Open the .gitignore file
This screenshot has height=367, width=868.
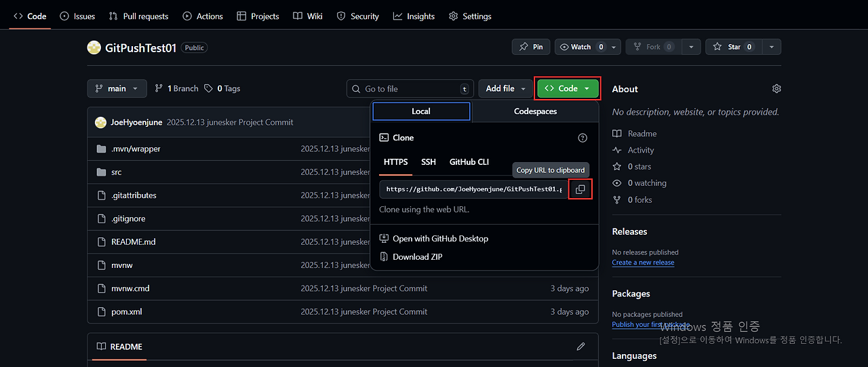pyautogui.click(x=128, y=218)
